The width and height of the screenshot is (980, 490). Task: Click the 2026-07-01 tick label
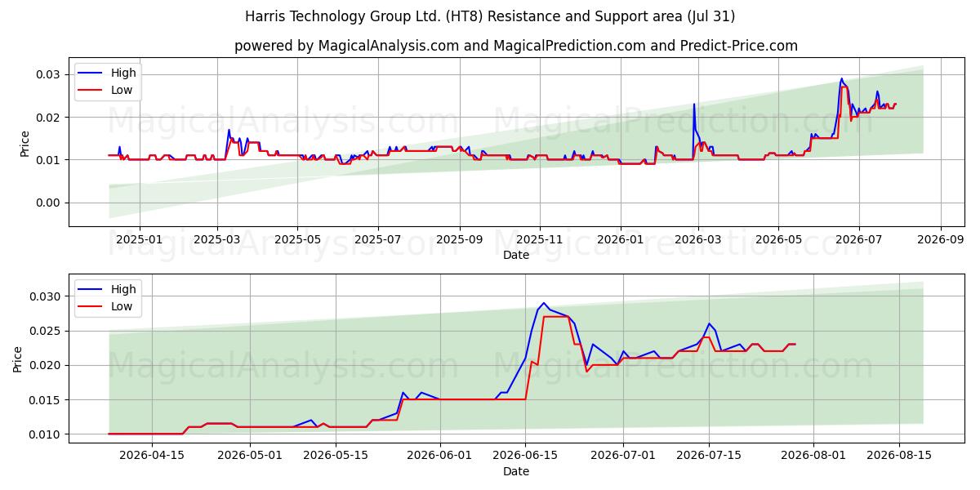(624, 455)
